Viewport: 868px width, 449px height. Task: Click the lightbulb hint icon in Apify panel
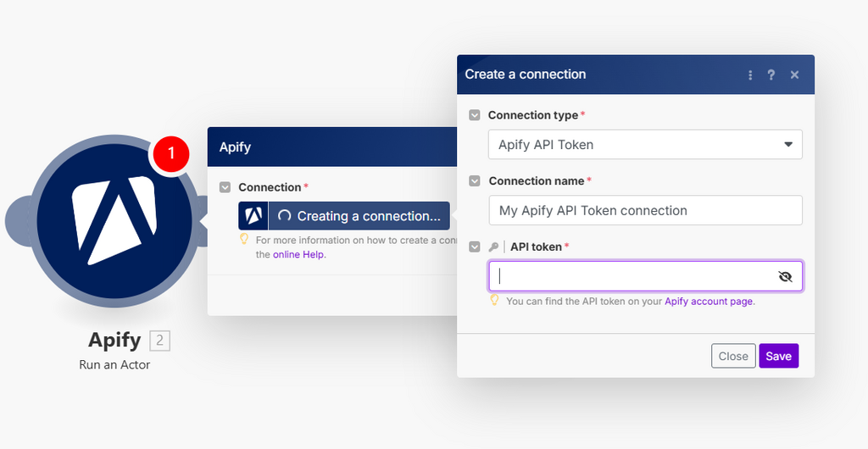(243, 240)
